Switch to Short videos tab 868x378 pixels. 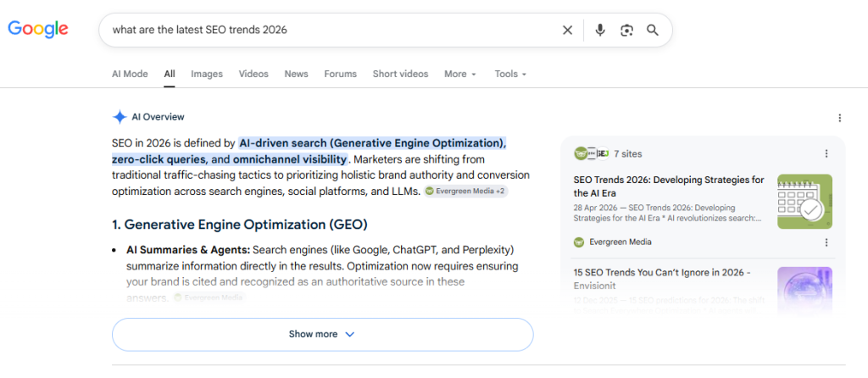point(400,74)
